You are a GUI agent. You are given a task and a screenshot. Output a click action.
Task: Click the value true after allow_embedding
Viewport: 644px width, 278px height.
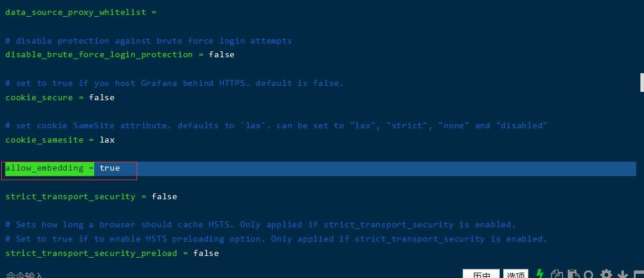pyautogui.click(x=110, y=168)
